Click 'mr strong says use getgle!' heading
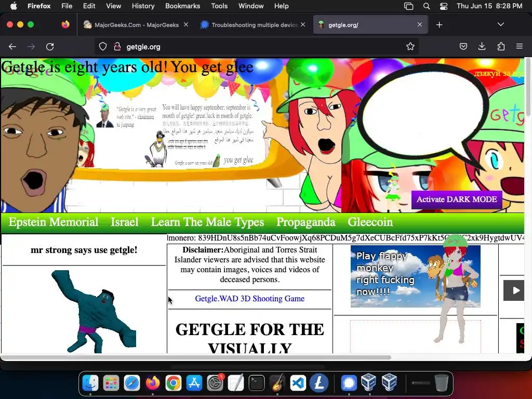The width and height of the screenshot is (532, 399). 84,250
